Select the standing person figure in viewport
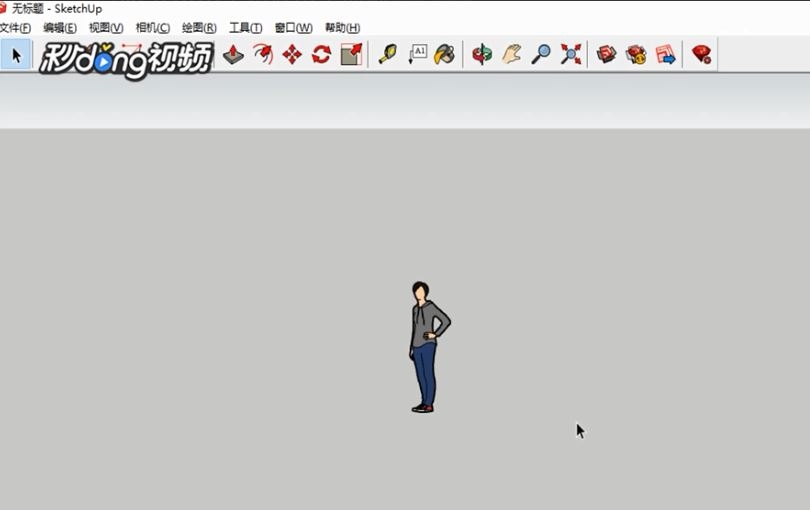810x510 pixels. click(x=428, y=347)
